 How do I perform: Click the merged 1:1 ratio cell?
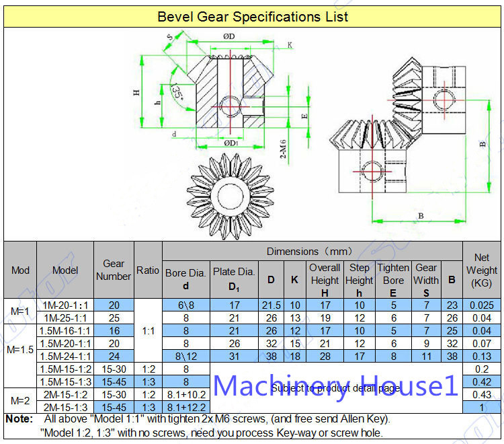[148, 330]
